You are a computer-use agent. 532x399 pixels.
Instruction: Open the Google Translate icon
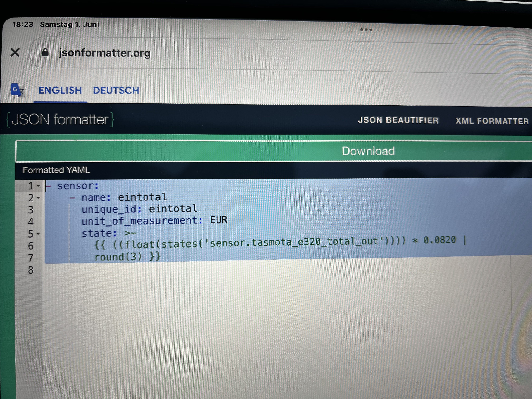(x=17, y=90)
